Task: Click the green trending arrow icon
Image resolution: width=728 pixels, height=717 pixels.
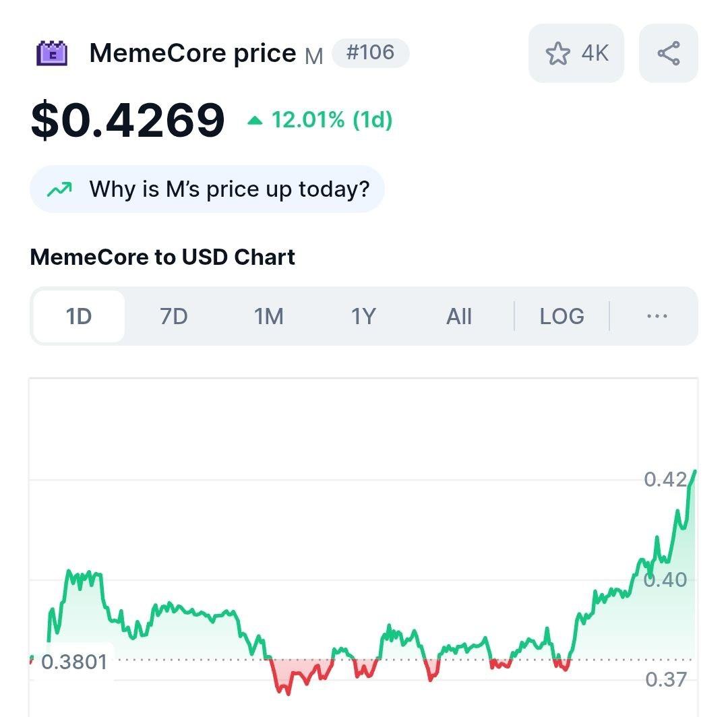Action: click(x=59, y=189)
